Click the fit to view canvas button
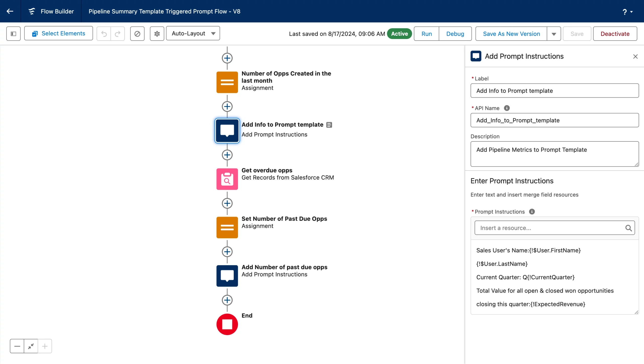This screenshot has width=644, height=364. 31,346
